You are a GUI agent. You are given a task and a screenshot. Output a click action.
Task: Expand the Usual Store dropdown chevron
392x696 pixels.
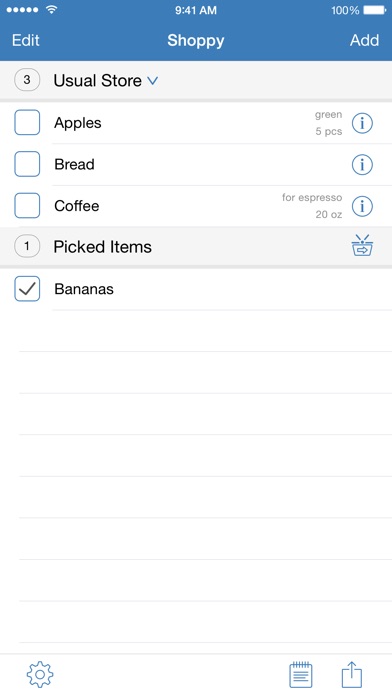(x=152, y=81)
